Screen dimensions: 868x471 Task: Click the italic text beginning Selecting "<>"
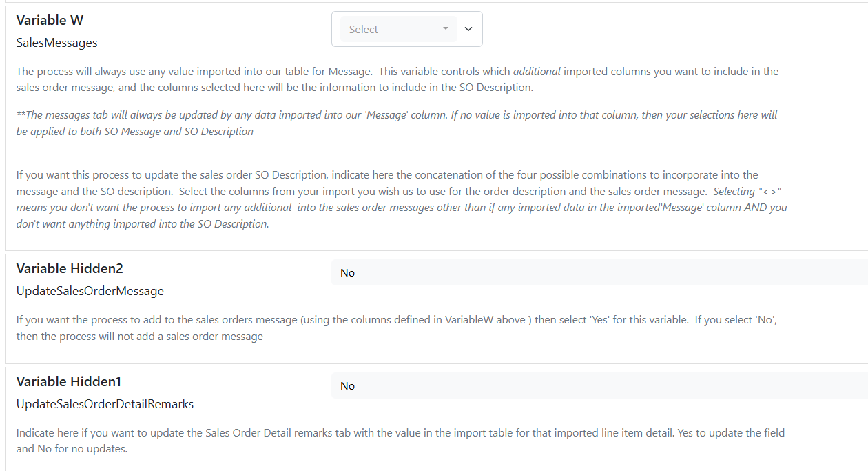point(402,208)
